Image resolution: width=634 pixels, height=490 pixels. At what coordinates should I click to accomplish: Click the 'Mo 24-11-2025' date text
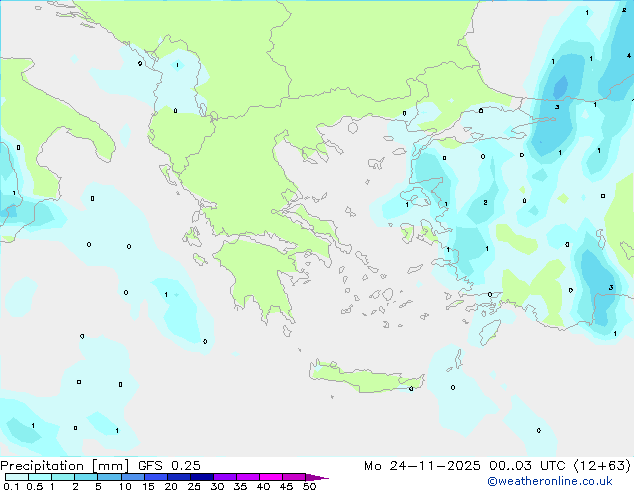tap(422, 466)
